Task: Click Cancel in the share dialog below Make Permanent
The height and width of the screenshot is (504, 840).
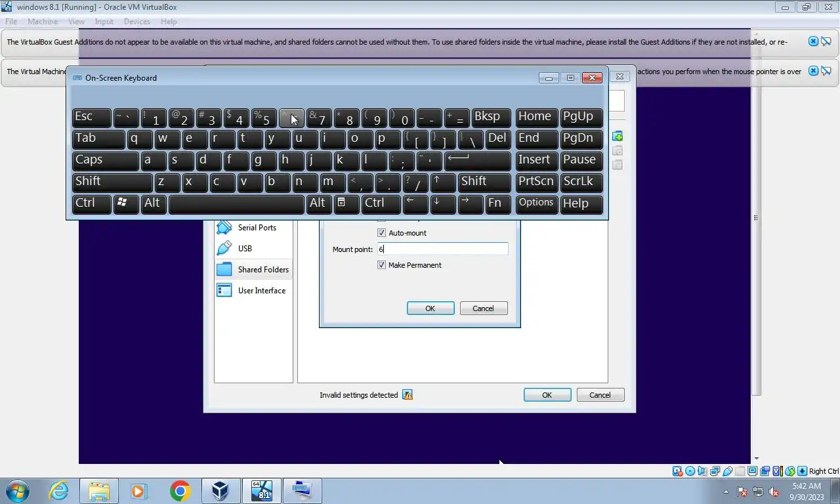Action: pyautogui.click(x=484, y=308)
